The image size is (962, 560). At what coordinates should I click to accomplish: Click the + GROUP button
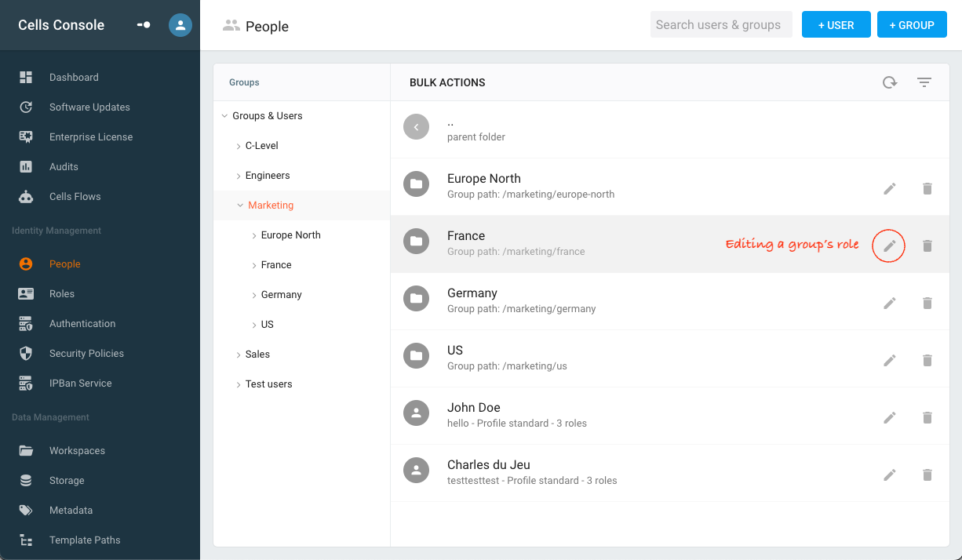pyautogui.click(x=912, y=25)
